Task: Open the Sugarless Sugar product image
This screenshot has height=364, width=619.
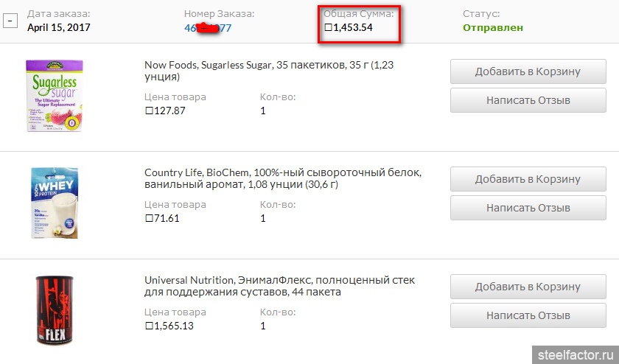Action: 55,96
